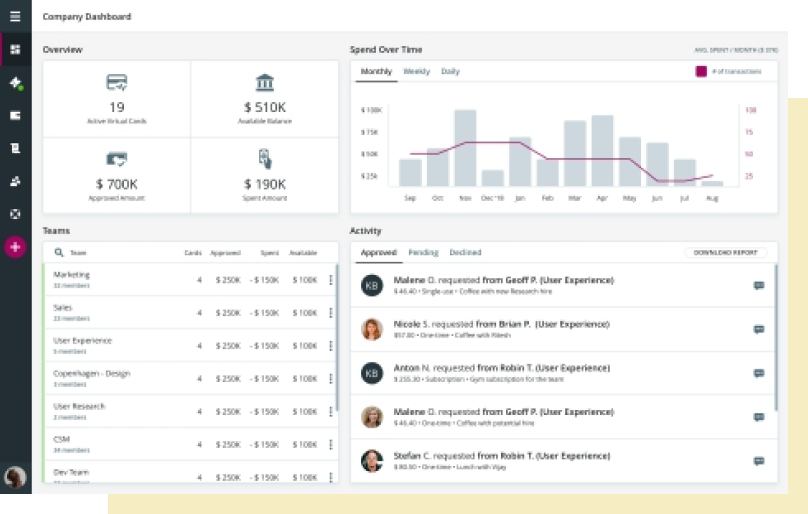Open comment icon on Nicole S. request
This screenshot has height=514, width=808.
[759, 329]
